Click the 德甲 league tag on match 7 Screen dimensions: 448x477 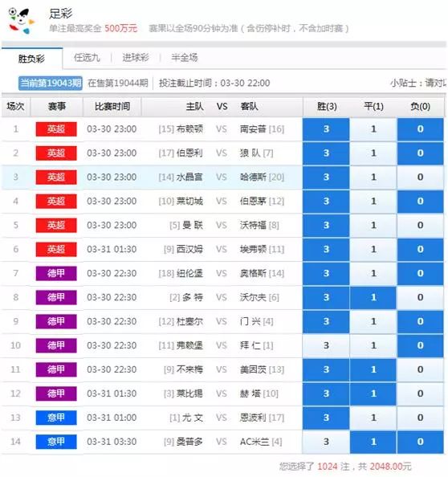(x=56, y=273)
